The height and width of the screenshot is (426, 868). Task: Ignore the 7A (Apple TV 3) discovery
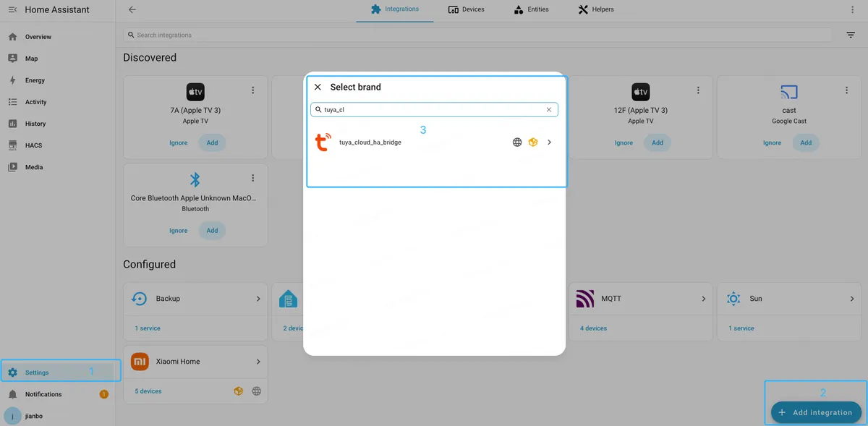[x=179, y=142]
